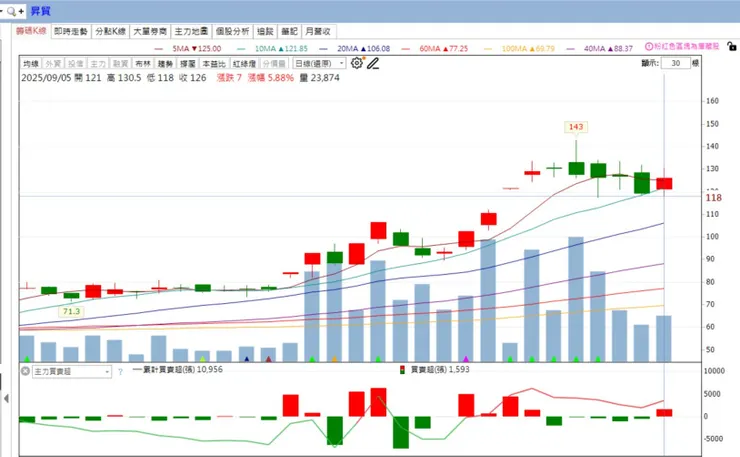Switch to the 主力地圖 tab

[x=191, y=31]
